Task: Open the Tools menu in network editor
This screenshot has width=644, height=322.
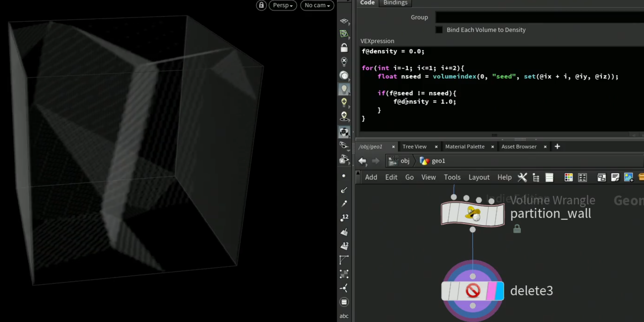Action: 452,177
